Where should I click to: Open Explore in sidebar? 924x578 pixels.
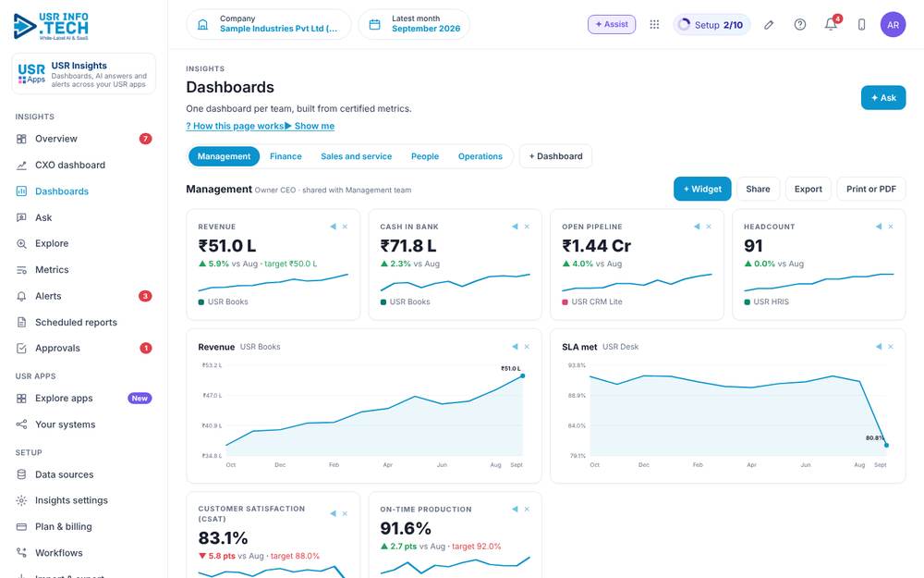pos(84,243)
